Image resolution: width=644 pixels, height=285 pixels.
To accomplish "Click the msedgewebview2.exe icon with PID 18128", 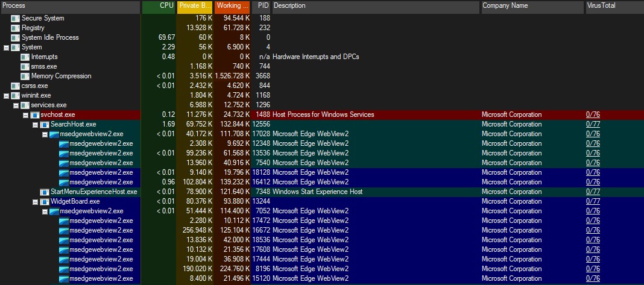I will [64, 172].
